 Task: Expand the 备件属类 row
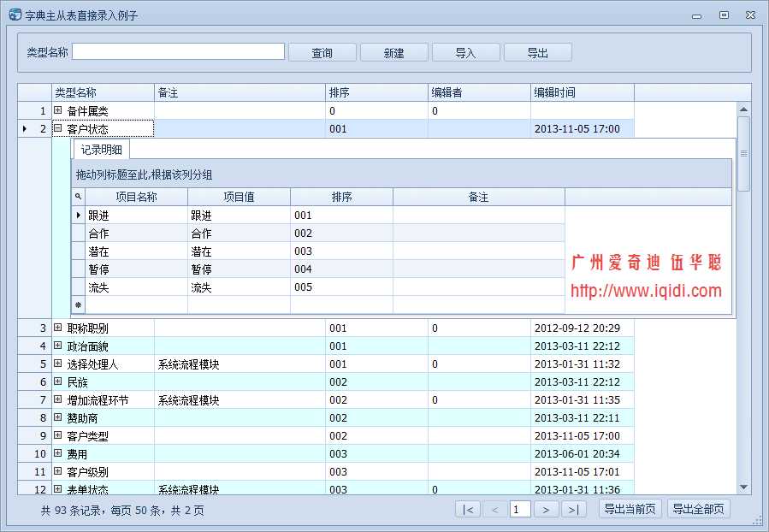coord(58,110)
